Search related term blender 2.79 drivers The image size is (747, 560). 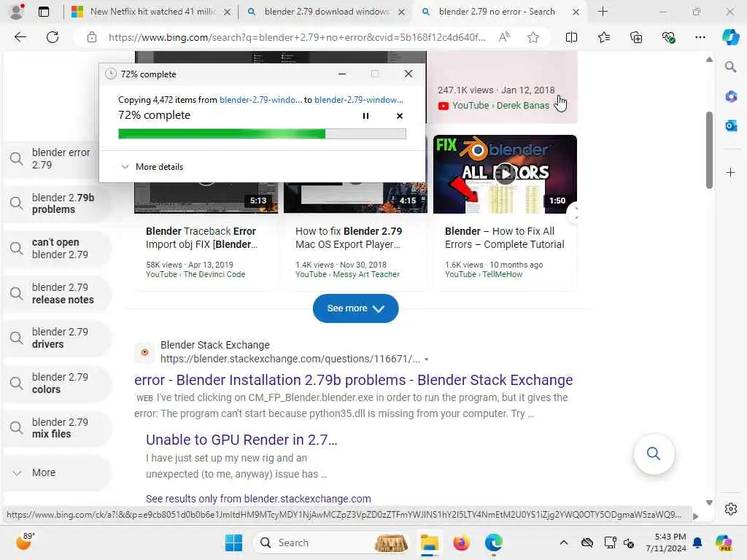click(x=57, y=338)
